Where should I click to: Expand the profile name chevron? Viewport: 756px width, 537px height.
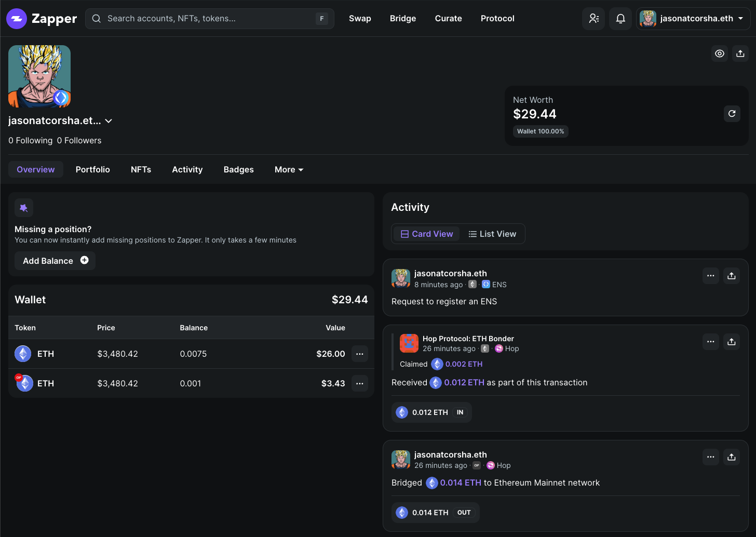(x=109, y=121)
